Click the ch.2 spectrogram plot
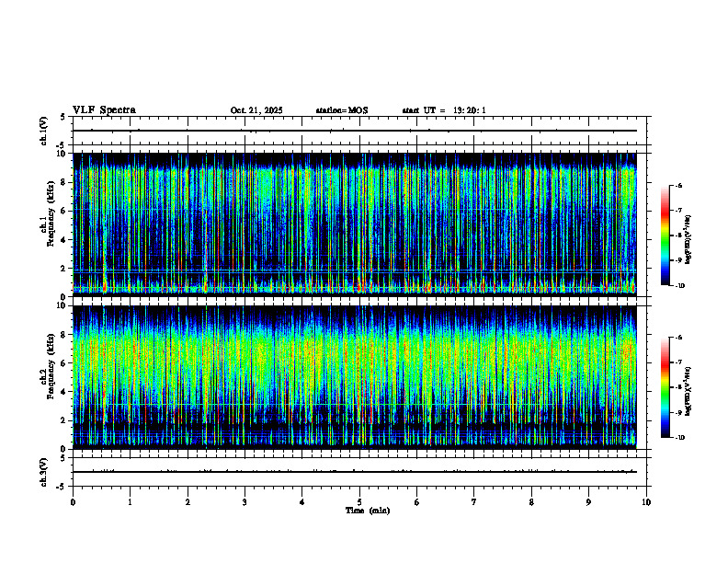 click(x=354, y=377)
